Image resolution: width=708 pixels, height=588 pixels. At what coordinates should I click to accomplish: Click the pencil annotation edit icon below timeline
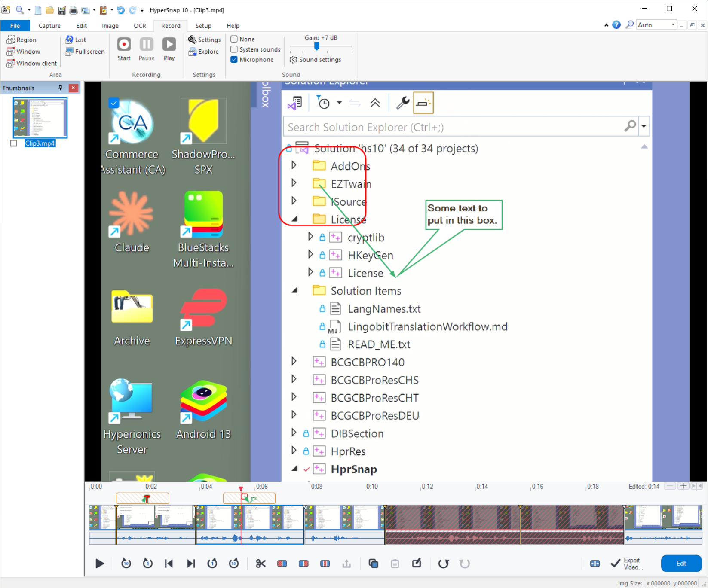coord(417,563)
